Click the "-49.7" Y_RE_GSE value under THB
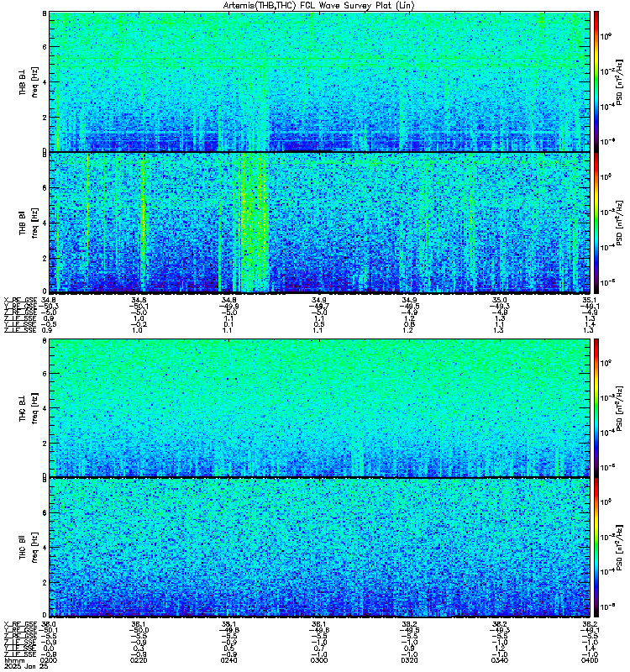The image size is (630, 672). tap(319, 306)
